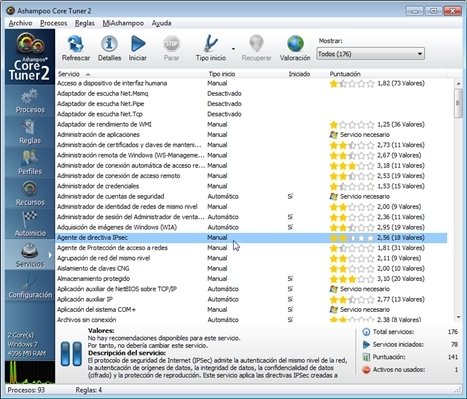This screenshot has width=467, height=399.
Task: Open the Procesos menu
Action: click(54, 23)
